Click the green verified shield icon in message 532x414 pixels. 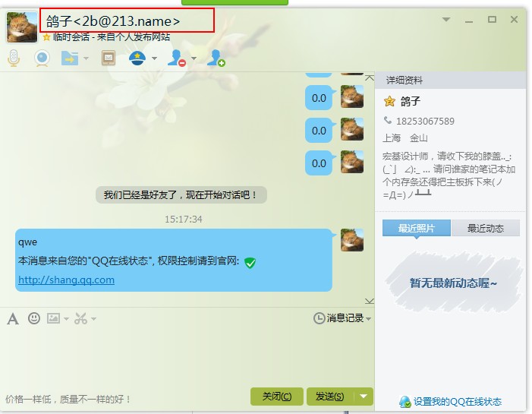click(x=250, y=262)
